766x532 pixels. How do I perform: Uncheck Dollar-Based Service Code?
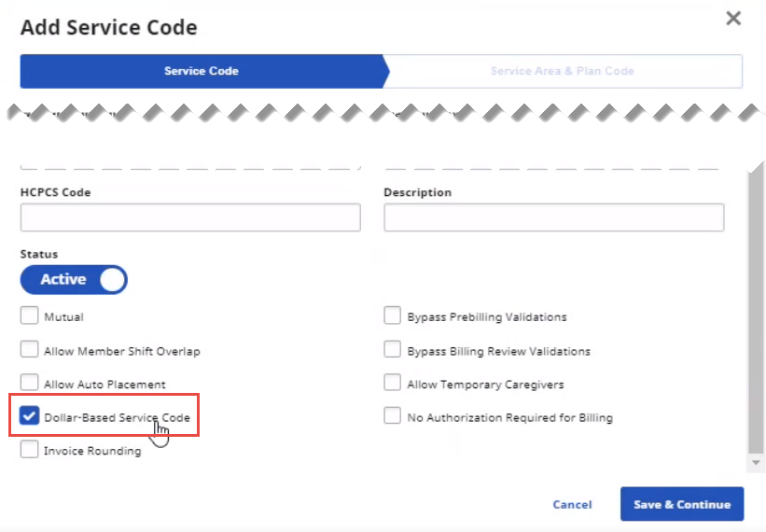click(x=30, y=416)
